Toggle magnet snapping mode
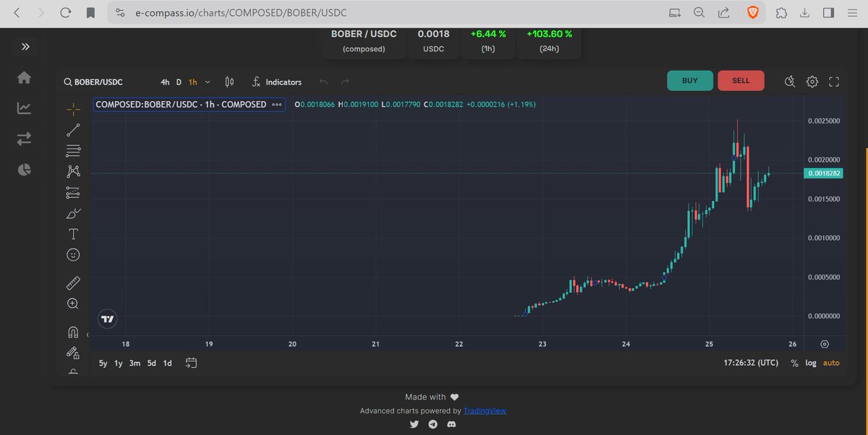 click(x=72, y=332)
